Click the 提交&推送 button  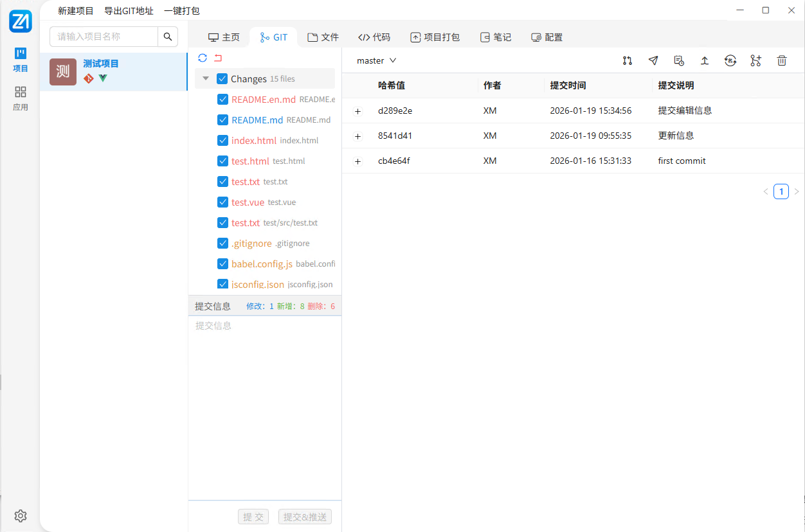pos(305,517)
